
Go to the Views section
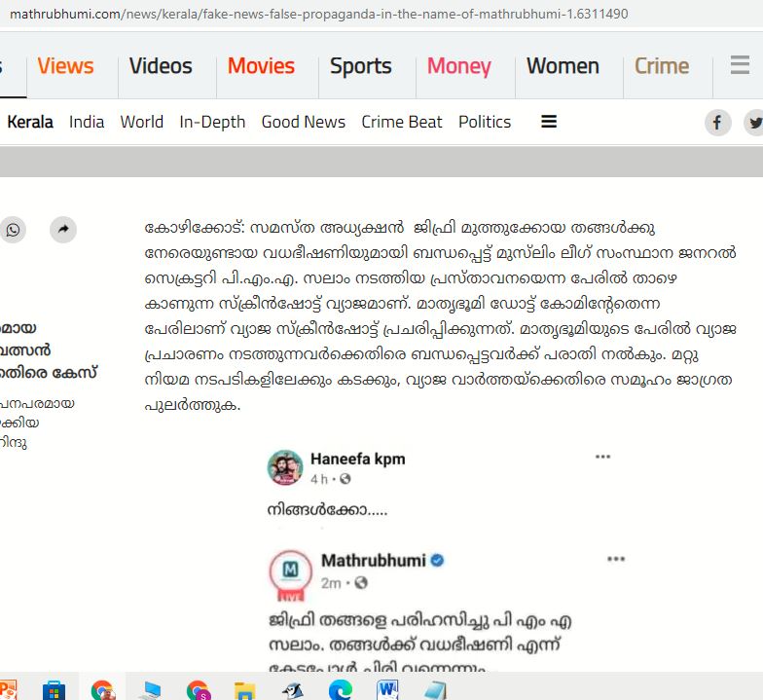pos(65,66)
